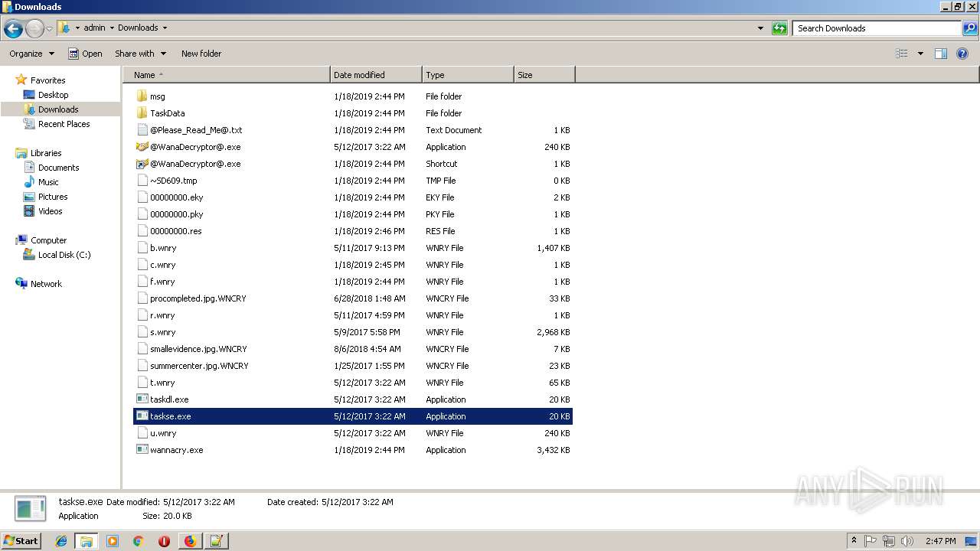Screen dimensions: 980x551
Task: Open Help with the question mark icon
Action: pyautogui.click(x=963, y=54)
